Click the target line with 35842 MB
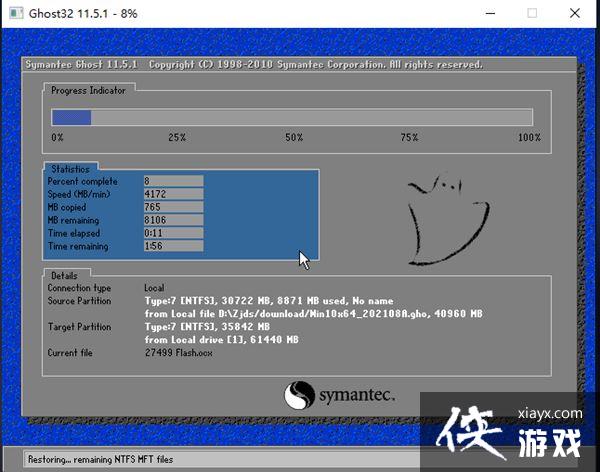 click(207, 327)
